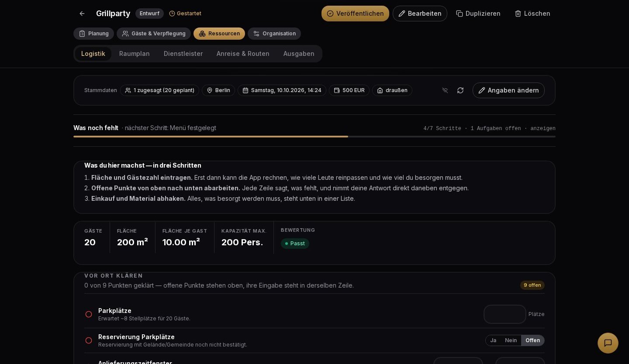Click the Passt rating badge
Screen dimensions: 629x364
pos(295,244)
